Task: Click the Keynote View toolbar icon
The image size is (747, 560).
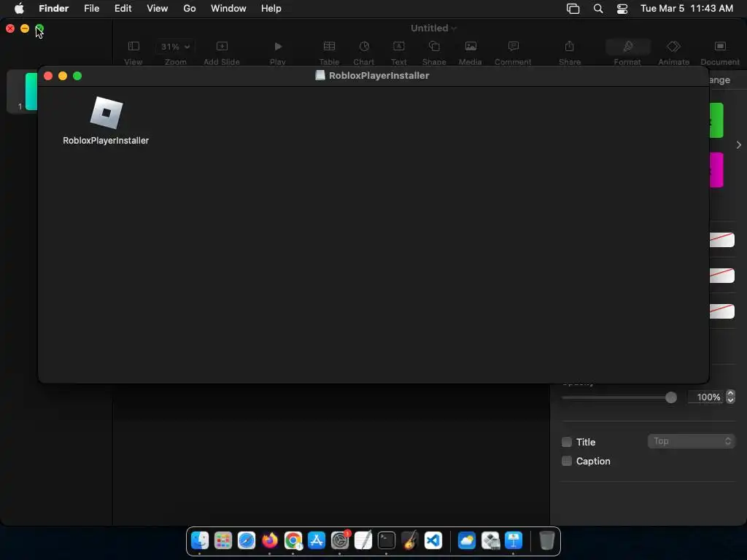Action: point(133,46)
